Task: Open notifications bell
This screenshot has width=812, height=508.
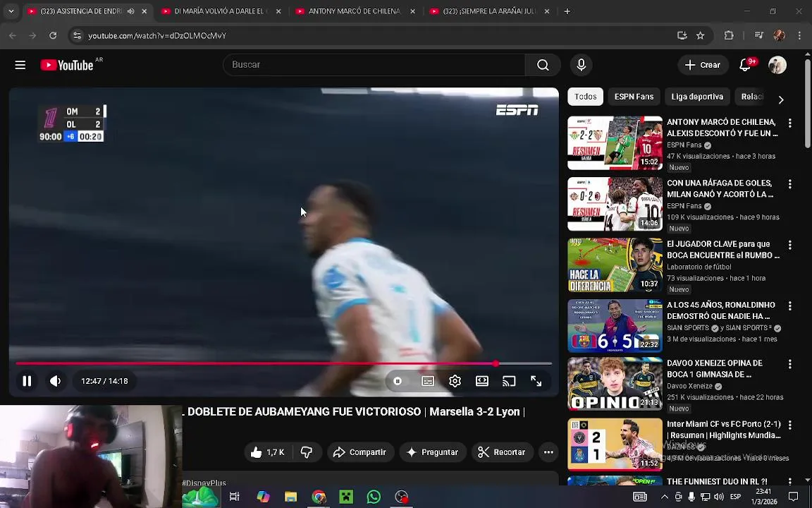Action: pyautogui.click(x=745, y=65)
